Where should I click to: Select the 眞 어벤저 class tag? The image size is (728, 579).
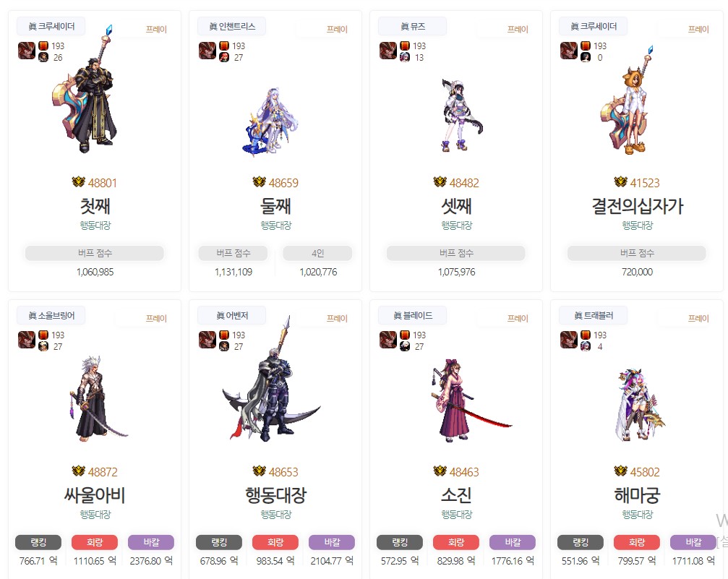231,316
